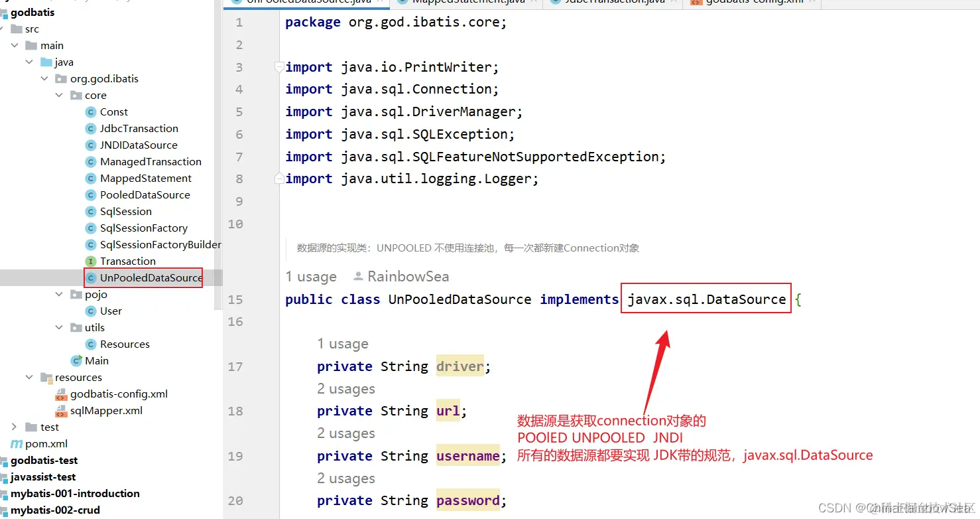Select the javassist-test module
The image size is (980, 519).
[43, 477]
